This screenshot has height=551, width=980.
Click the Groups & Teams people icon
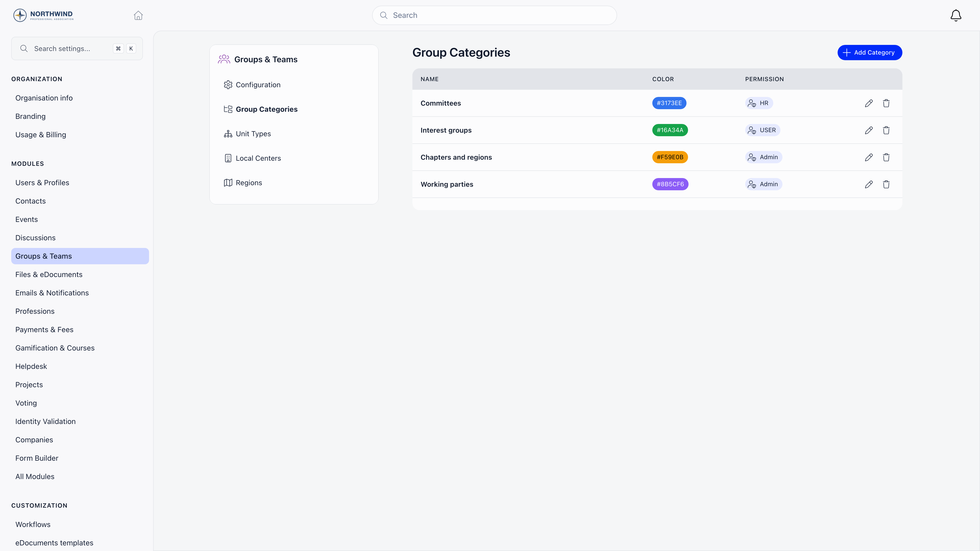pos(224,59)
